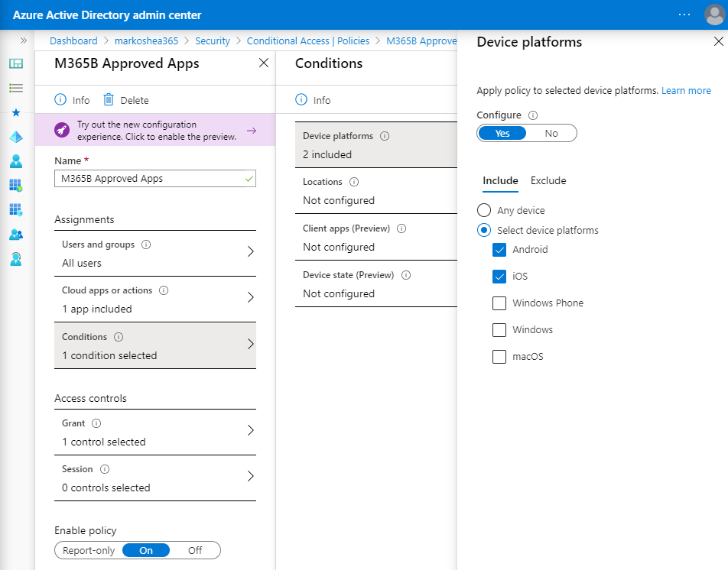Set Enable policy to Off

[x=195, y=551]
